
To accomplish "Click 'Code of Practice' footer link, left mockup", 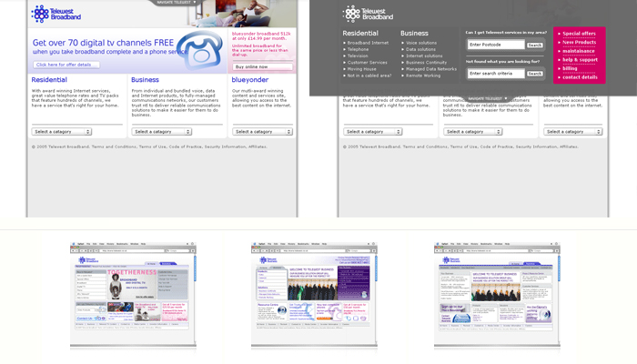I will [x=186, y=147].
